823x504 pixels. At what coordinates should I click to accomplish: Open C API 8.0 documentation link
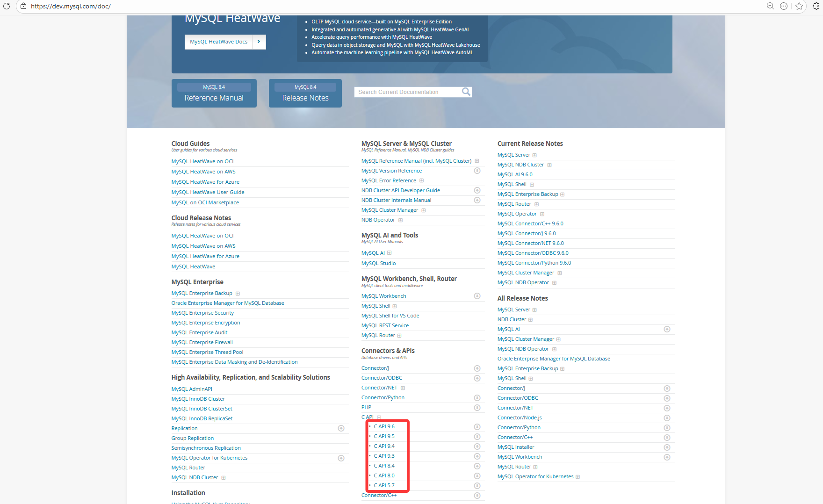(x=384, y=475)
